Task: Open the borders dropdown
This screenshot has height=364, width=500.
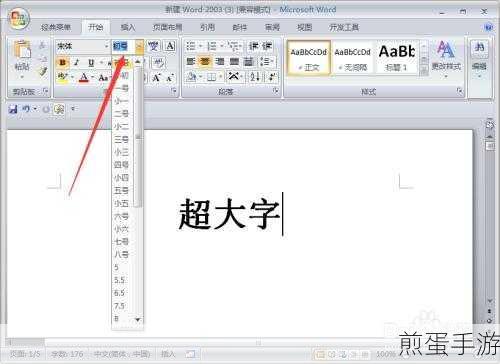Action: [221, 77]
